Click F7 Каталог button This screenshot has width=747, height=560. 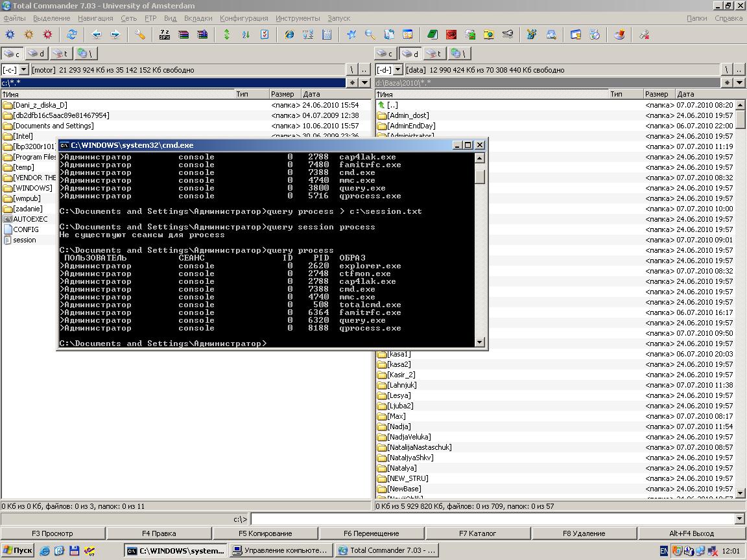pyautogui.click(x=478, y=533)
